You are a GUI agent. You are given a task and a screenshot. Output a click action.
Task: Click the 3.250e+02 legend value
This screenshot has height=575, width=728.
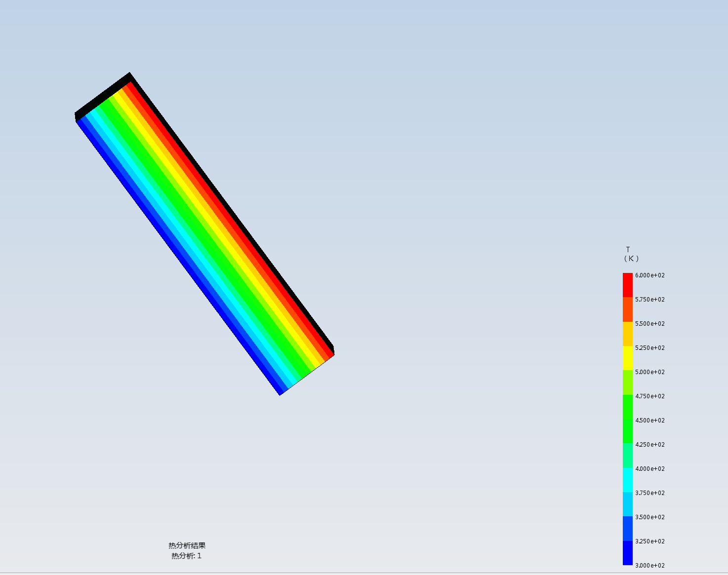point(649,541)
